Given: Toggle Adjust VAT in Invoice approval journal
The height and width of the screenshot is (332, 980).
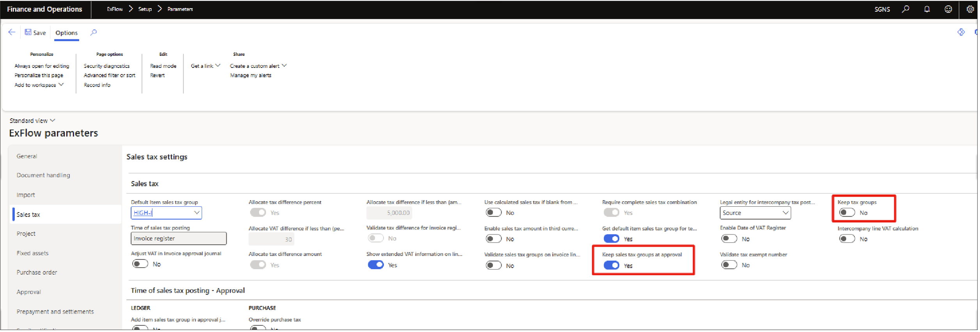Looking at the screenshot, I should 140,265.
